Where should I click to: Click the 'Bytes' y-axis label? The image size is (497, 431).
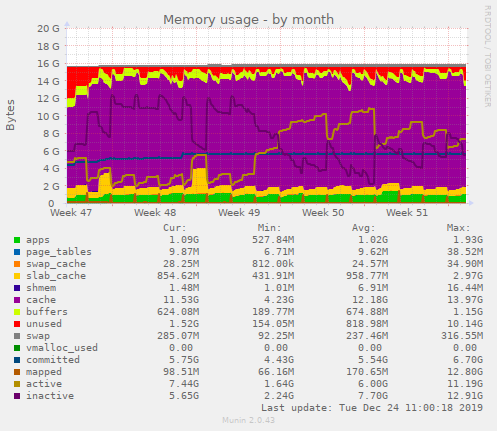(10, 115)
